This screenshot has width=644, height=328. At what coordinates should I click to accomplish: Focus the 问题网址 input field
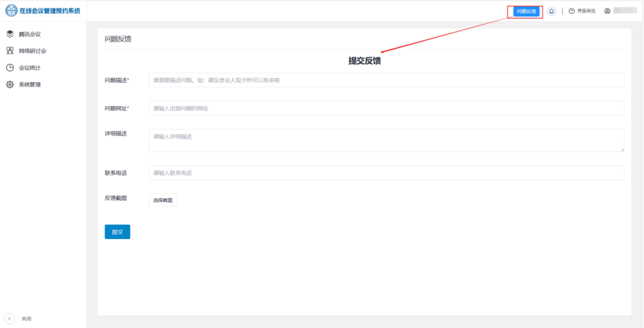[x=386, y=109]
